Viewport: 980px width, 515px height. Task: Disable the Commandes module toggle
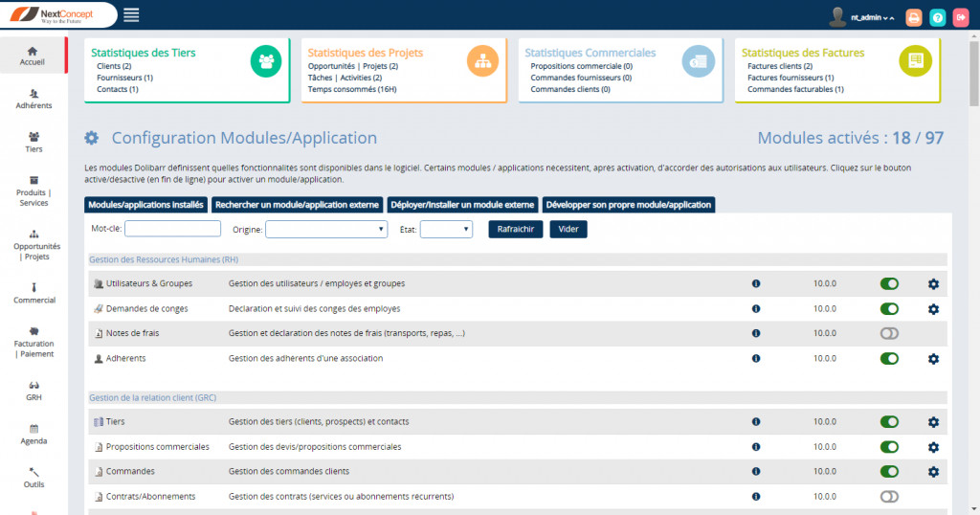(x=889, y=472)
